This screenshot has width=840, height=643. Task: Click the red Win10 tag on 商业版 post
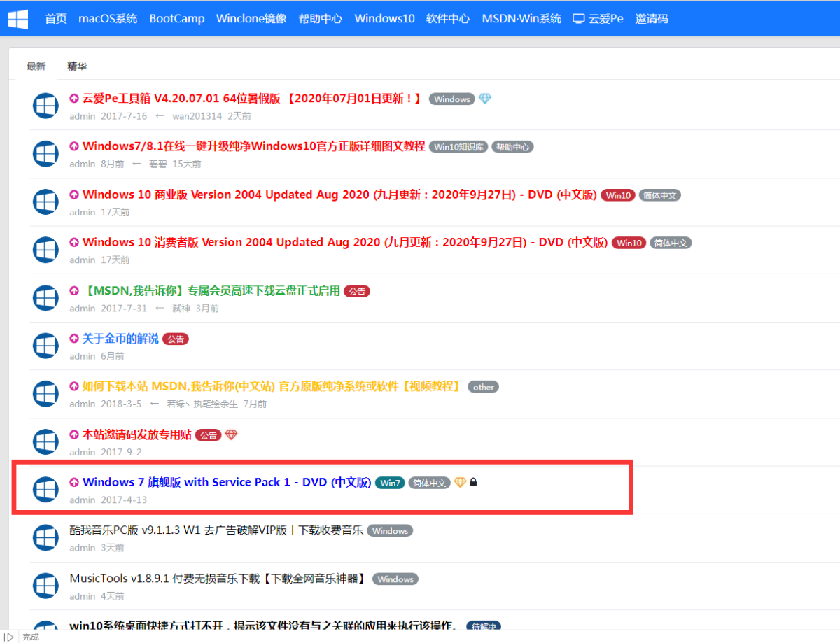click(x=618, y=195)
